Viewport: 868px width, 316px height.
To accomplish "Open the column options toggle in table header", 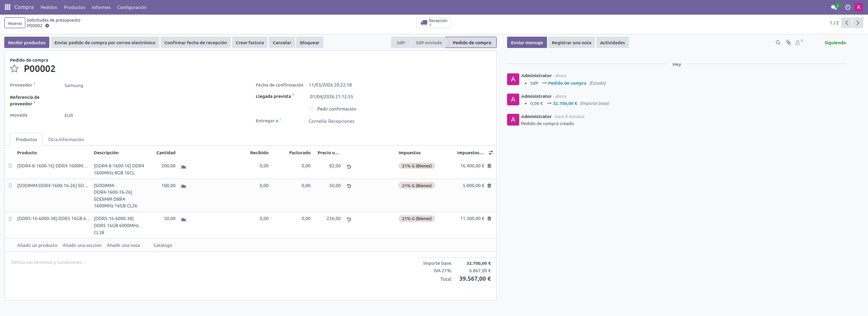I will click(491, 153).
